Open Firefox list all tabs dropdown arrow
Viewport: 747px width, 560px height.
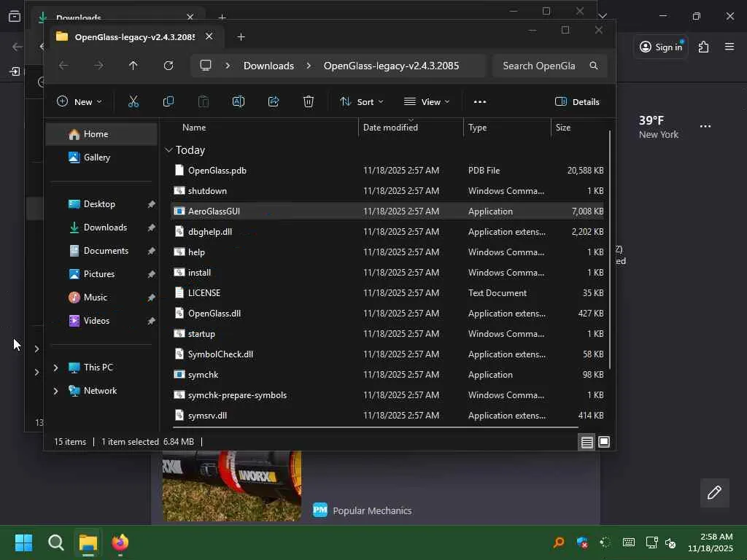(603, 16)
